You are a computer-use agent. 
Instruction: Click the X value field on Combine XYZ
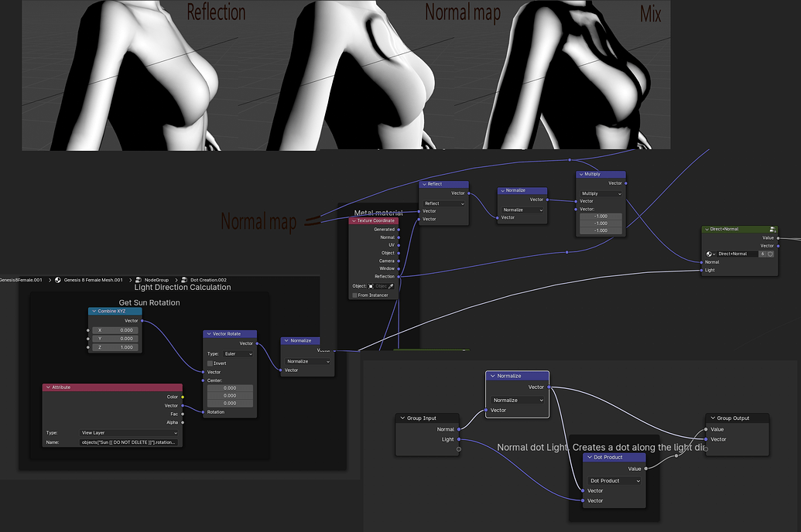[x=115, y=330]
